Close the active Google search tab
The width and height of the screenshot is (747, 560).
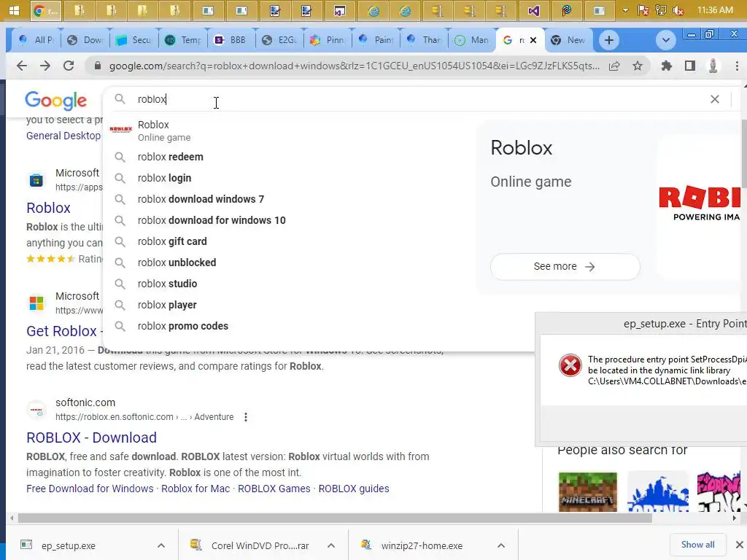533,40
